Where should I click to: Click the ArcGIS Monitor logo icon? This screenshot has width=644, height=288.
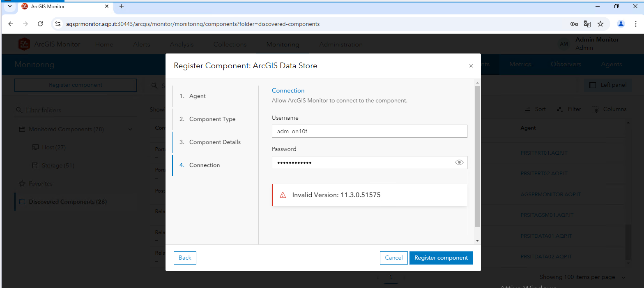tap(24, 44)
